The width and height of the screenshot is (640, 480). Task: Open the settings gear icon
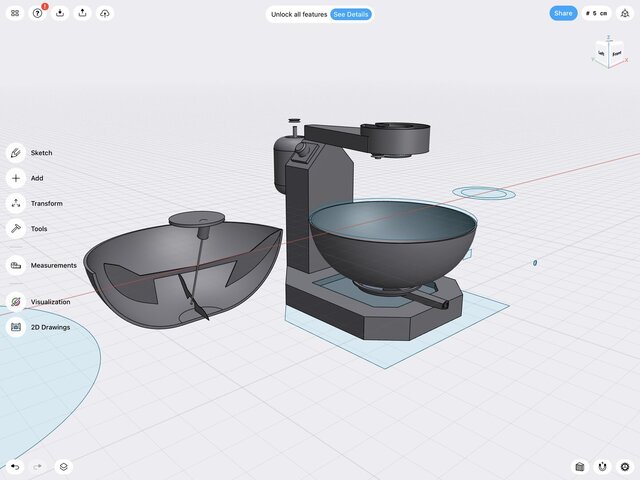(x=625, y=466)
